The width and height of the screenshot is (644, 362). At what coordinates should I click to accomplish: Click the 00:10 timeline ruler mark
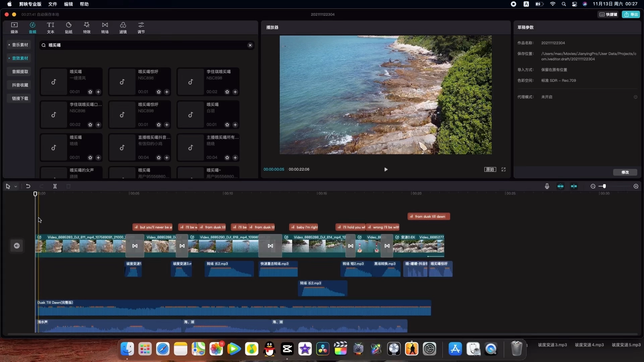[x=228, y=193]
